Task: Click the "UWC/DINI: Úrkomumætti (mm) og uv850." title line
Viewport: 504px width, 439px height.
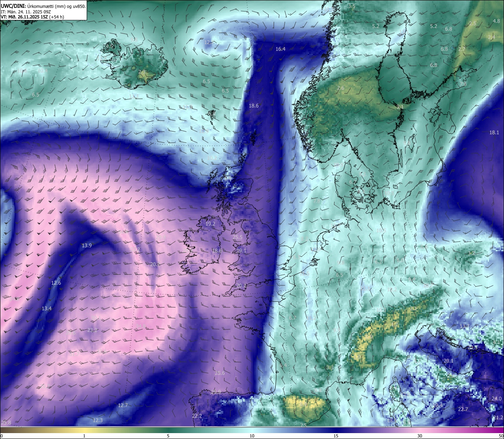Action: (43, 7)
